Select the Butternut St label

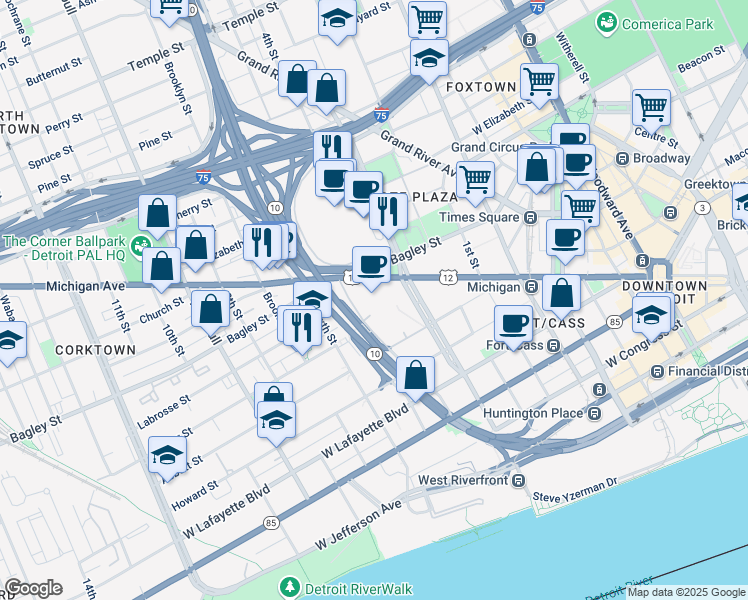(x=54, y=72)
